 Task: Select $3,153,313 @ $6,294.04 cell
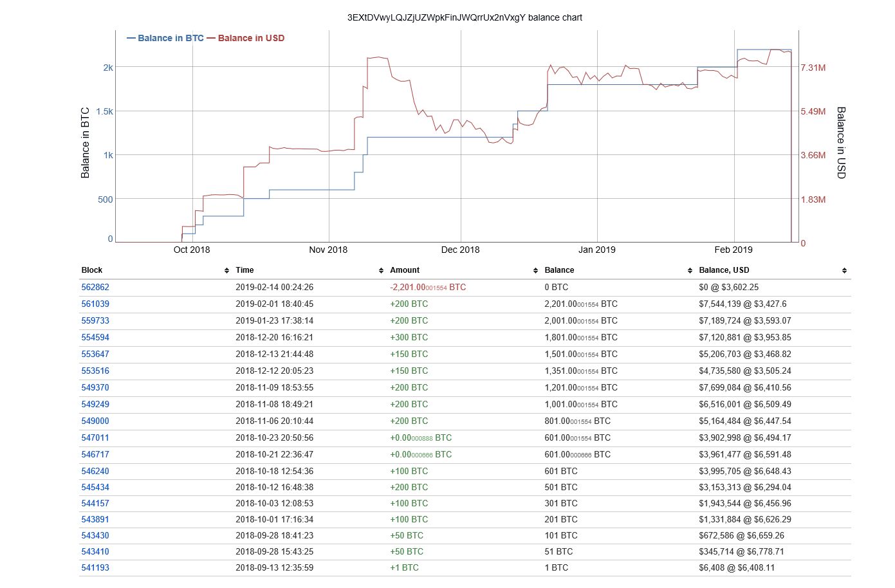[x=745, y=487]
